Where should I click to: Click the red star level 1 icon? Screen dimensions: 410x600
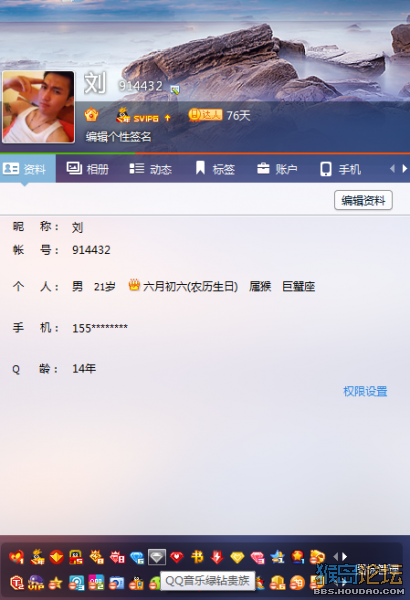(297, 557)
